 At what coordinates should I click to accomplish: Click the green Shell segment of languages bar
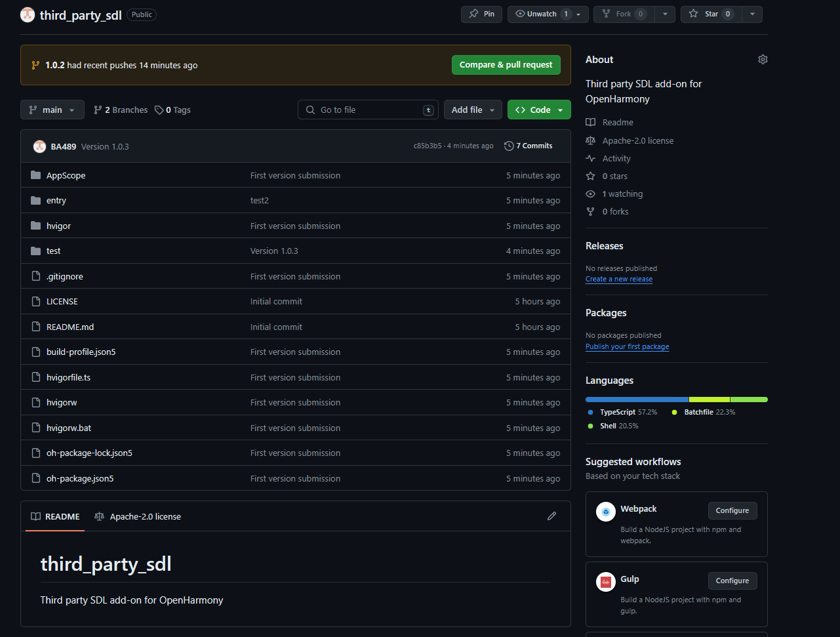[749, 400]
